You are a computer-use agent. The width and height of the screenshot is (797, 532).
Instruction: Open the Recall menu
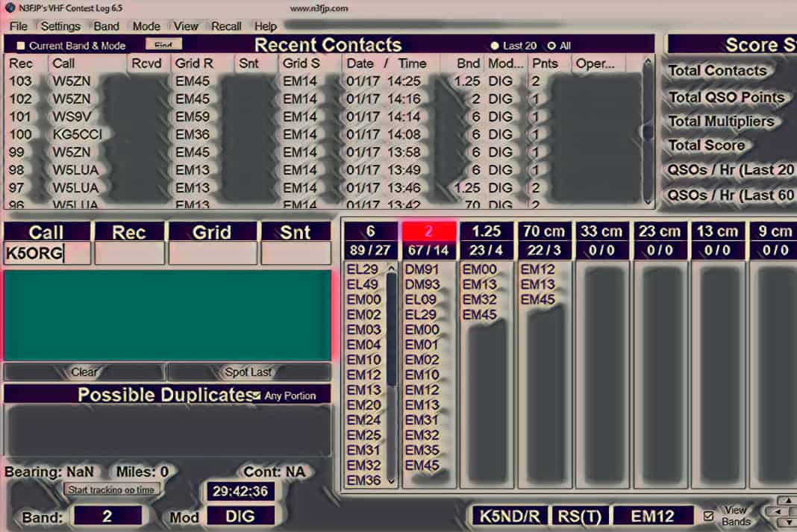coord(225,26)
